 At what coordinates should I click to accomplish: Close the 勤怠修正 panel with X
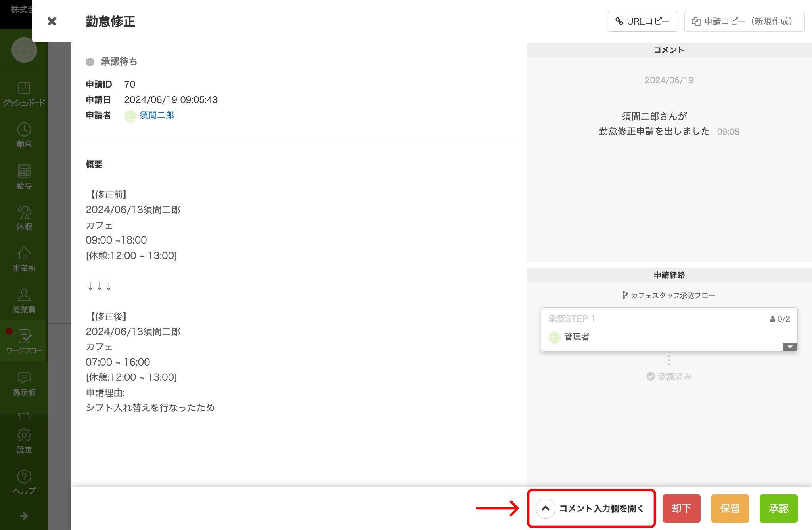pos(52,21)
